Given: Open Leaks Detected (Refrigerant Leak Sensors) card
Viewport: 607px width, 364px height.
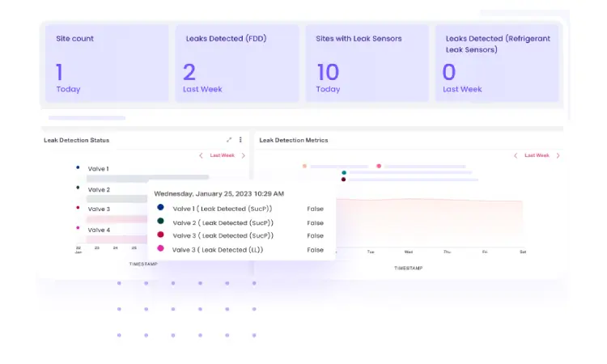Looking at the screenshot, I should point(498,63).
